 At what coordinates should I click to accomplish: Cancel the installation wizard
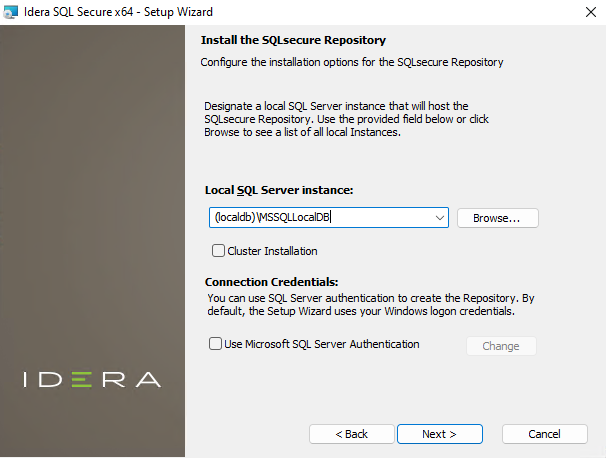[544, 434]
